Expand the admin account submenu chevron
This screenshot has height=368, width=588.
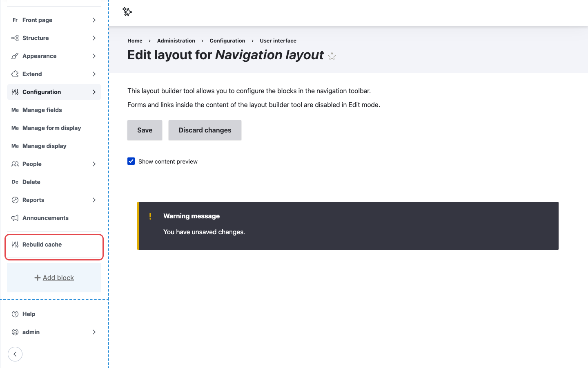coord(94,332)
